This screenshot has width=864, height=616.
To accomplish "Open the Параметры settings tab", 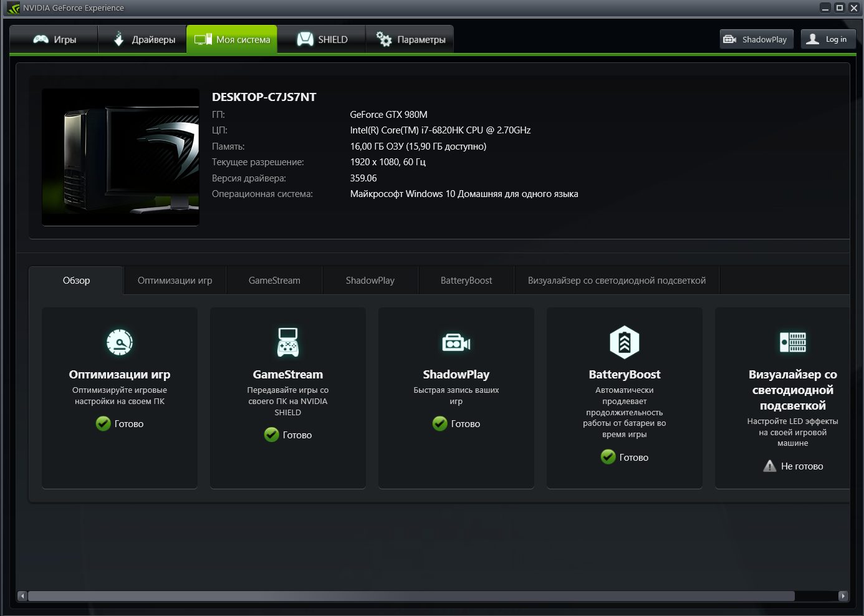I will 410,39.
